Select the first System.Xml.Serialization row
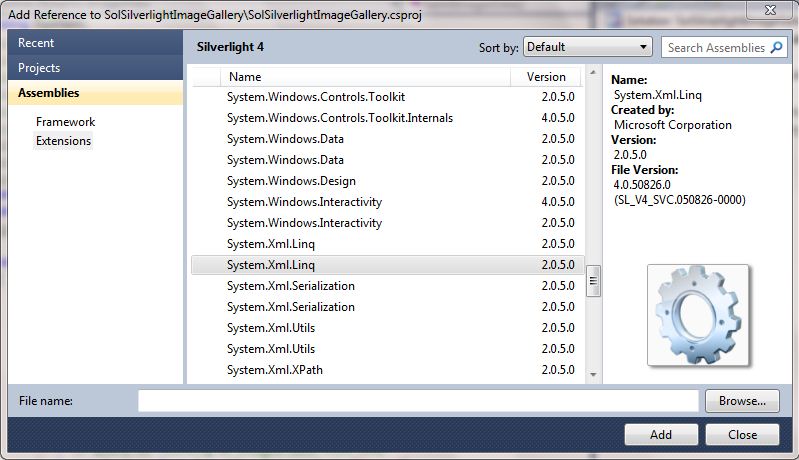Image resolution: width=799 pixels, height=460 pixels. coord(388,286)
